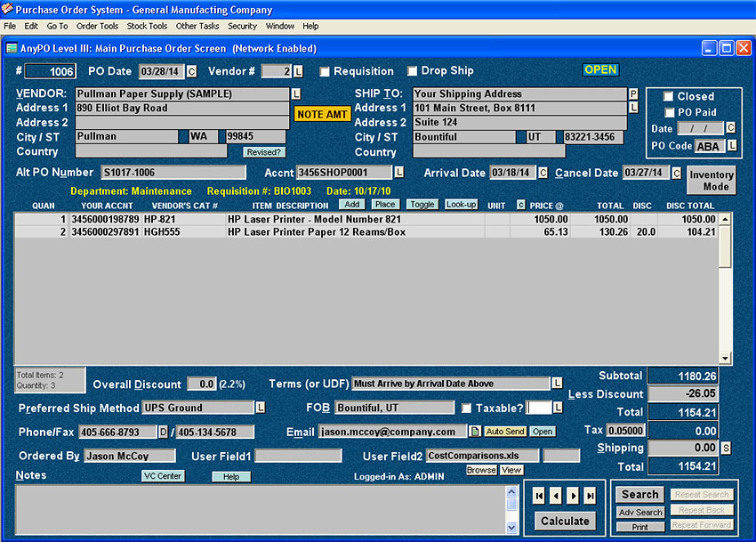
Task: Click C button beside Price column header
Action: [520, 205]
